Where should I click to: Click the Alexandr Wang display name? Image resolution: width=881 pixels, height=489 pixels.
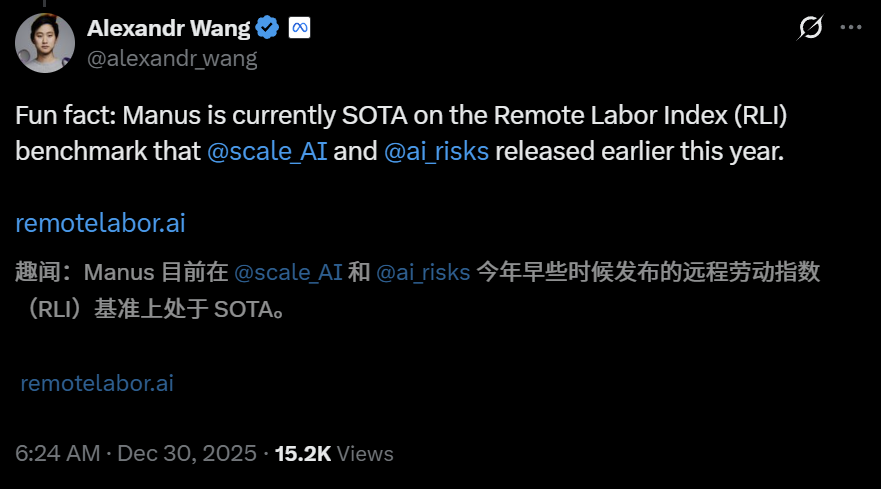pyautogui.click(x=168, y=27)
